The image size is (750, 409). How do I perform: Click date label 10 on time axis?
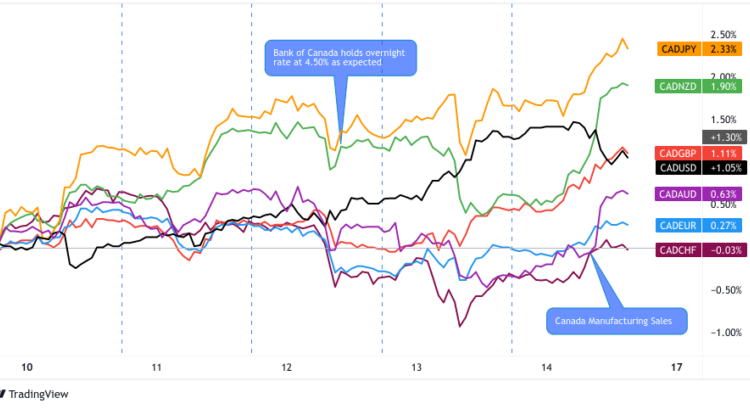[26, 368]
